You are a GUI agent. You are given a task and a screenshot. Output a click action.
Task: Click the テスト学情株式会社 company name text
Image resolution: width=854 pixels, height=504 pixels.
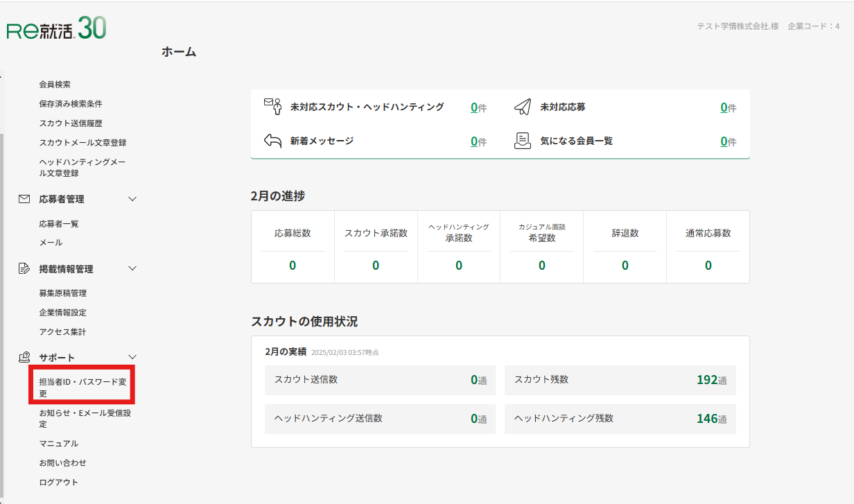[x=738, y=26]
